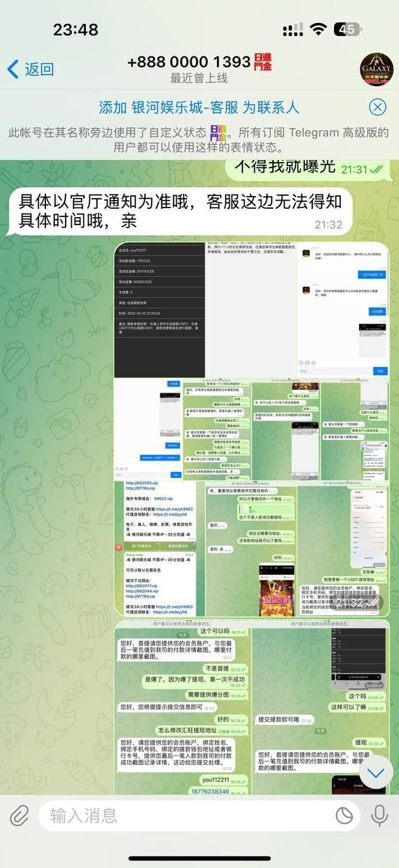Tap the paperclip attachment icon
399x868 pixels.
click(19, 815)
